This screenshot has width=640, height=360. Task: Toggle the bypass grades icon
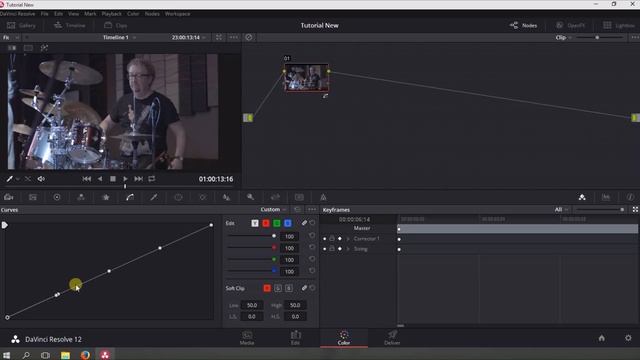[x=249, y=37]
